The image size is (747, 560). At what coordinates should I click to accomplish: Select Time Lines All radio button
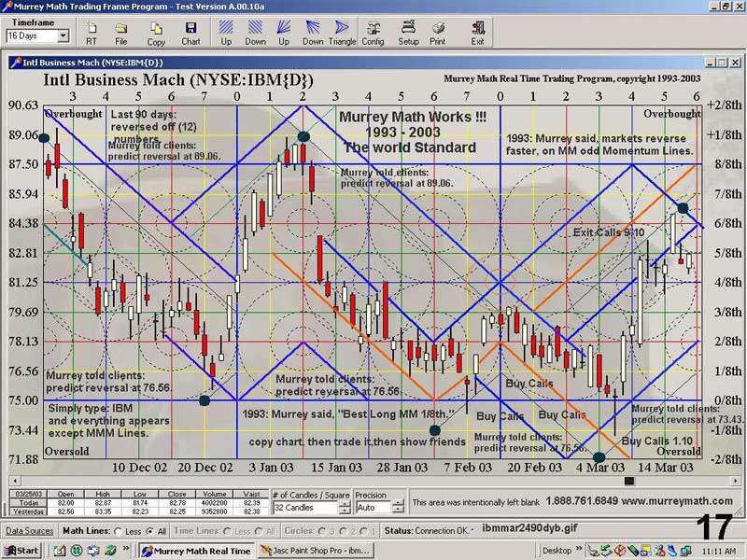pos(259,531)
